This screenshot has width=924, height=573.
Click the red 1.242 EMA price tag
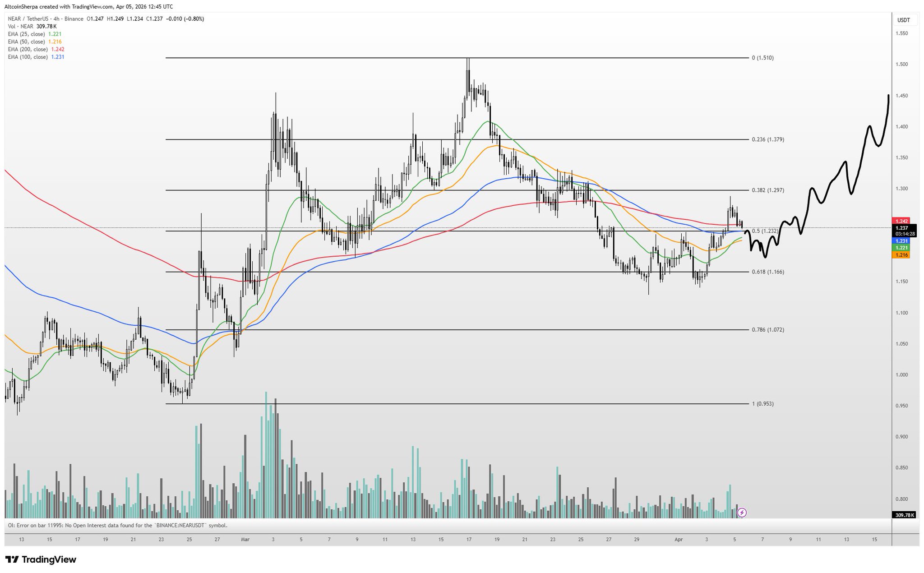[x=901, y=221]
